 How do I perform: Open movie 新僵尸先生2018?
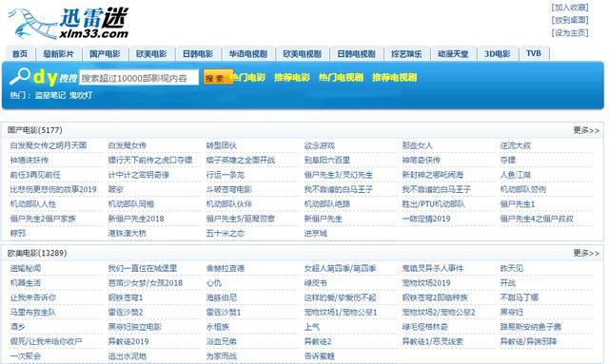click(x=136, y=219)
